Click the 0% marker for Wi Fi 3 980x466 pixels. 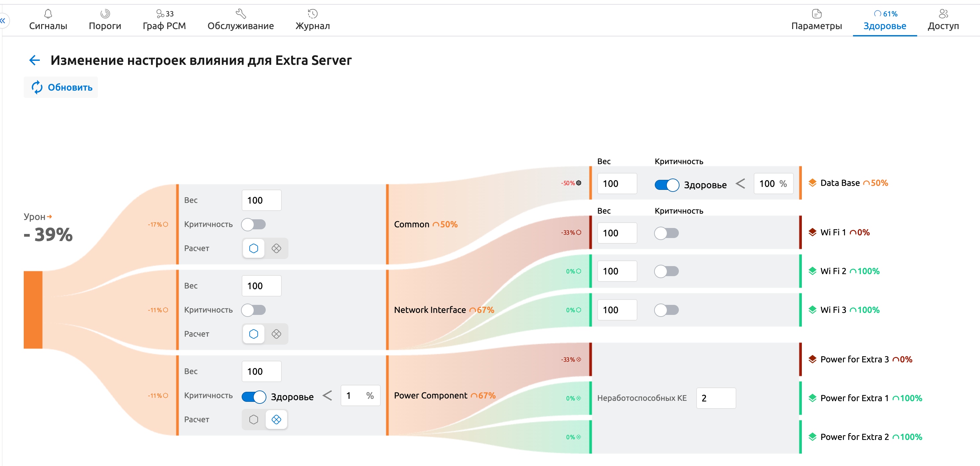click(x=573, y=310)
